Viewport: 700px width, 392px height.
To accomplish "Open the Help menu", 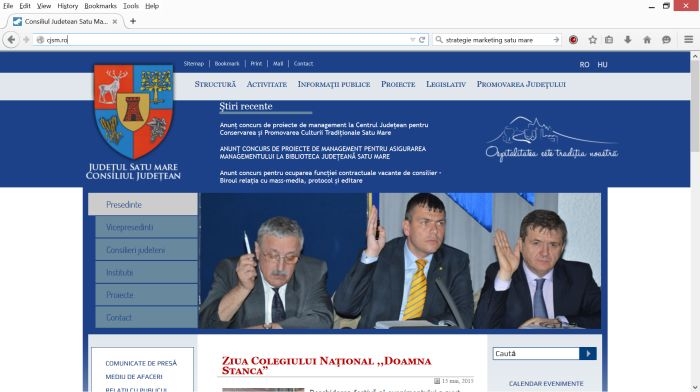I will tap(152, 6).
